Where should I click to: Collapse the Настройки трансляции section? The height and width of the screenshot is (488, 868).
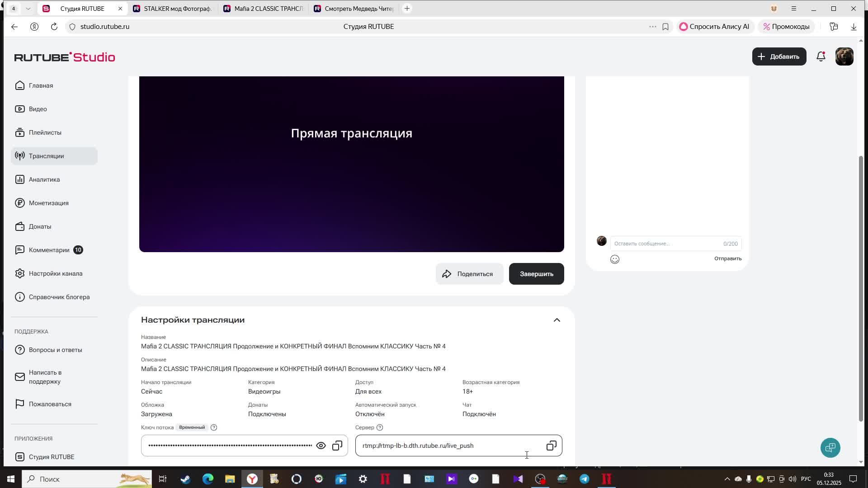pos(557,320)
